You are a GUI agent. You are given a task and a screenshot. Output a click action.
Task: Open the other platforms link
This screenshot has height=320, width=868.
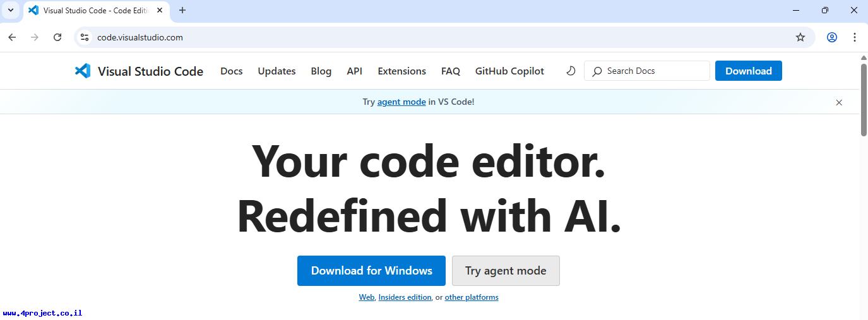click(472, 297)
